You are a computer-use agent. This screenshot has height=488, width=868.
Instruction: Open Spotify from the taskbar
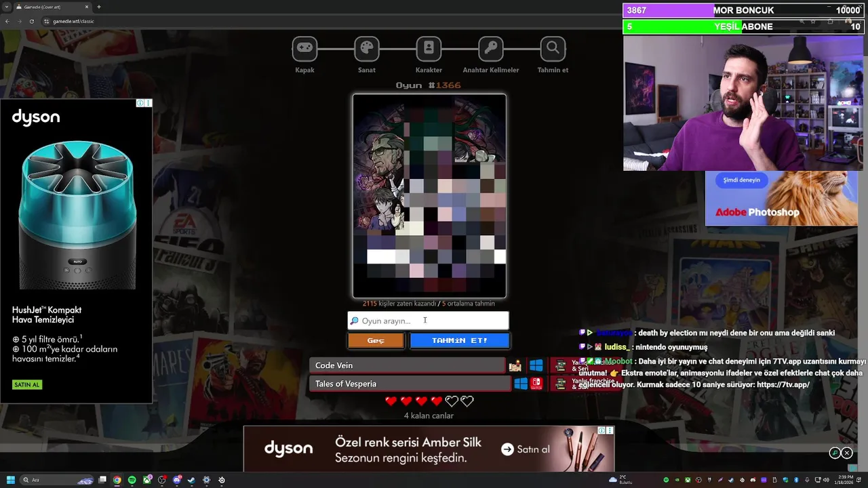pos(132,480)
